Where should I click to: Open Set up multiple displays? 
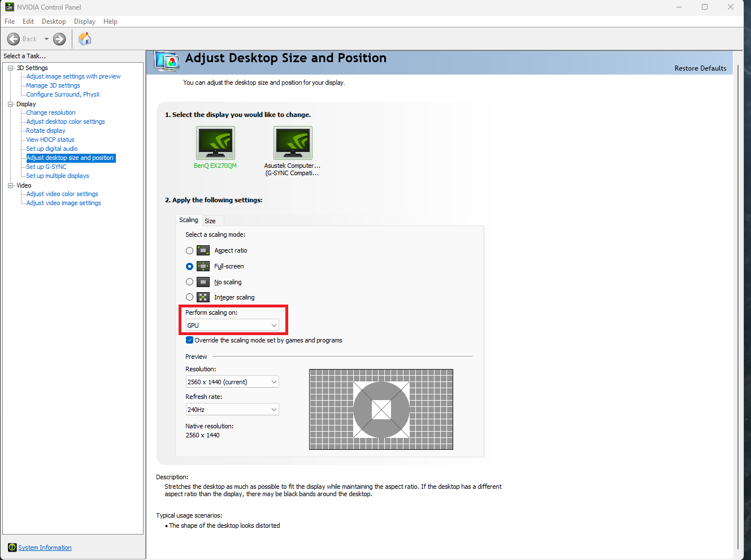pyautogui.click(x=58, y=176)
